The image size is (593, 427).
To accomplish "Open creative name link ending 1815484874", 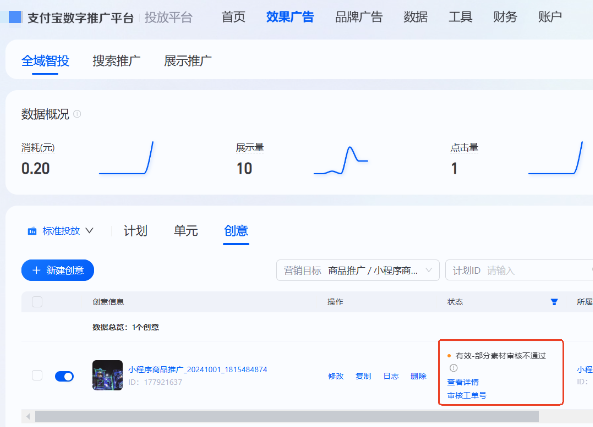I will coord(198,369).
